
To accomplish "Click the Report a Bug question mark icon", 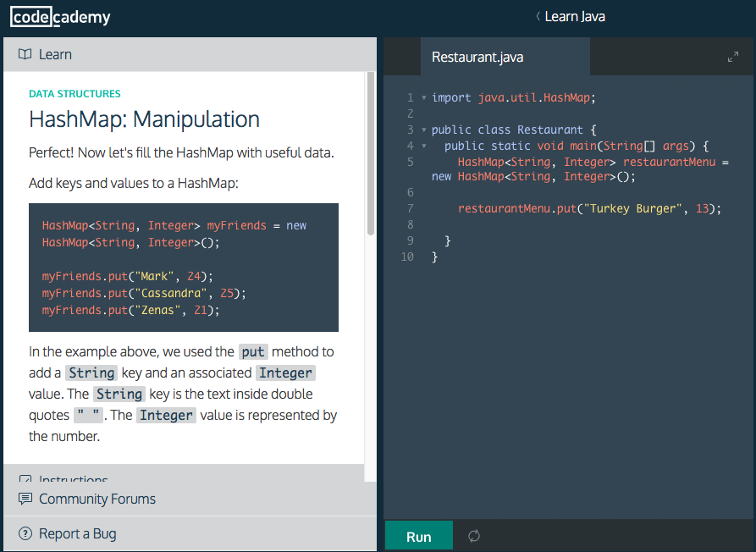I will (x=25, y=534).
